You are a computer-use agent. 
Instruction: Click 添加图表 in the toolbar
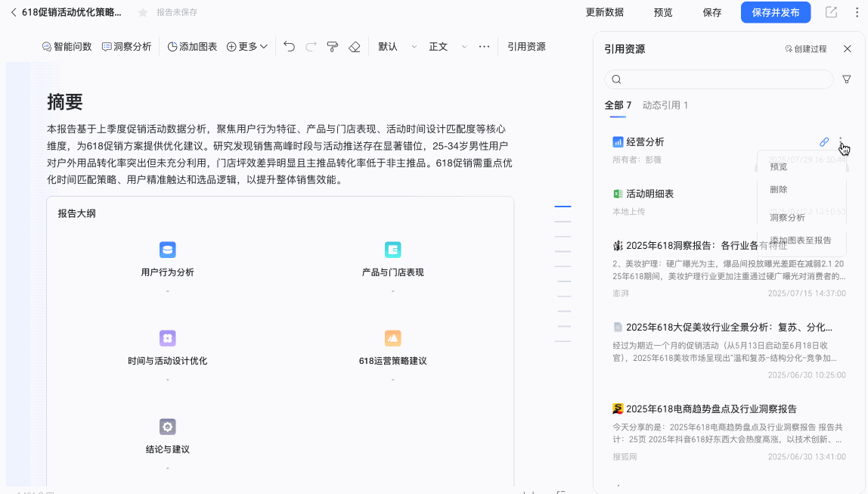(x=192, y=46)
